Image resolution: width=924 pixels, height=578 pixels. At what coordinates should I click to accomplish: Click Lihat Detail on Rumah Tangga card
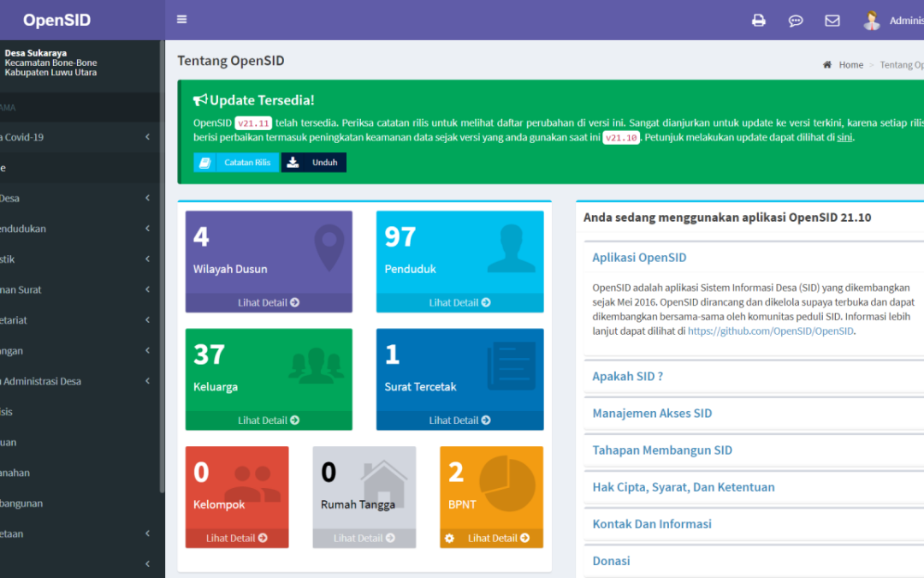pyautogui.click(x=364, y=538)
